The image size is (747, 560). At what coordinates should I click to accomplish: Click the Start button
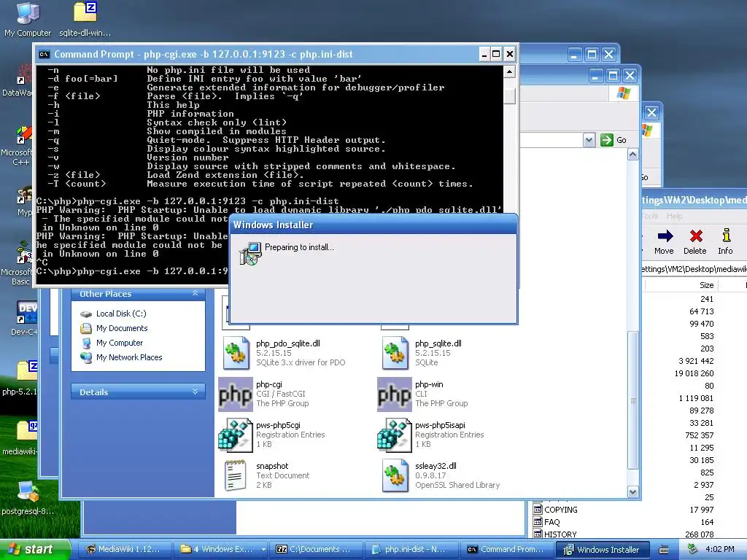(x=34, y=550)
